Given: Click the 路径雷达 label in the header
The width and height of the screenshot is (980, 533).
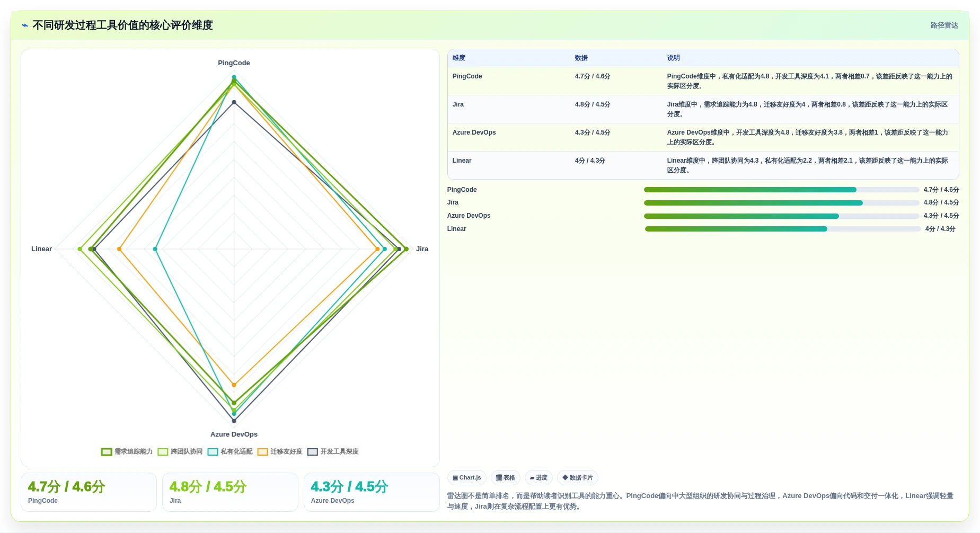Looking at the screenshot, I should pos(944,25).
